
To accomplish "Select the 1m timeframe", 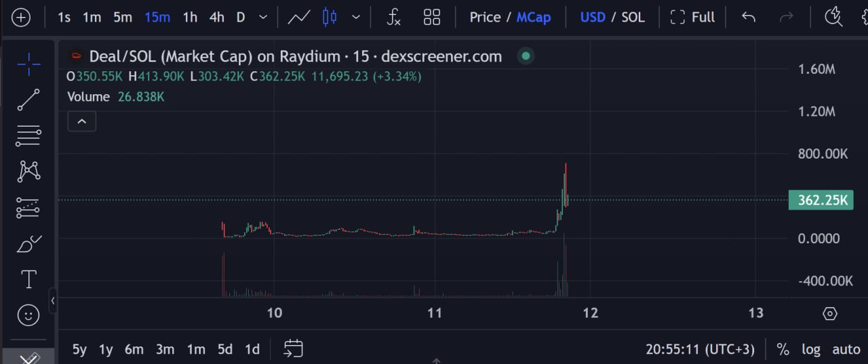I will coord(92,17).
